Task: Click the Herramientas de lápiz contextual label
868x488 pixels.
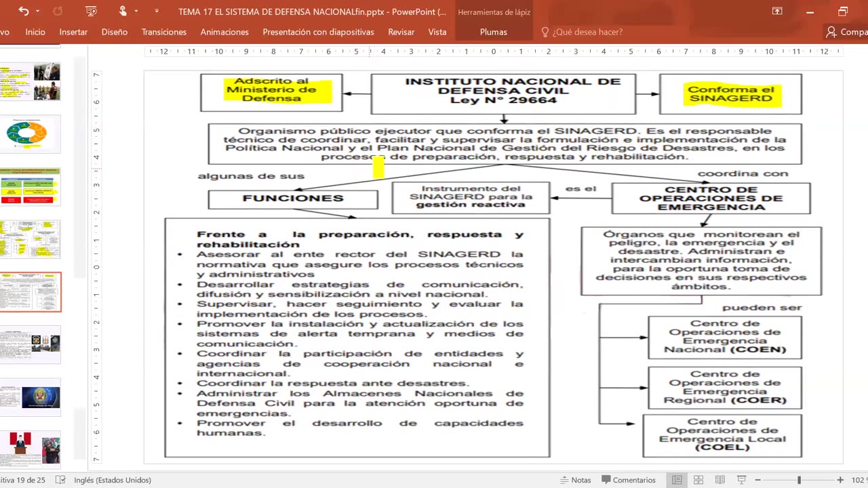Action: coord(494,12)
